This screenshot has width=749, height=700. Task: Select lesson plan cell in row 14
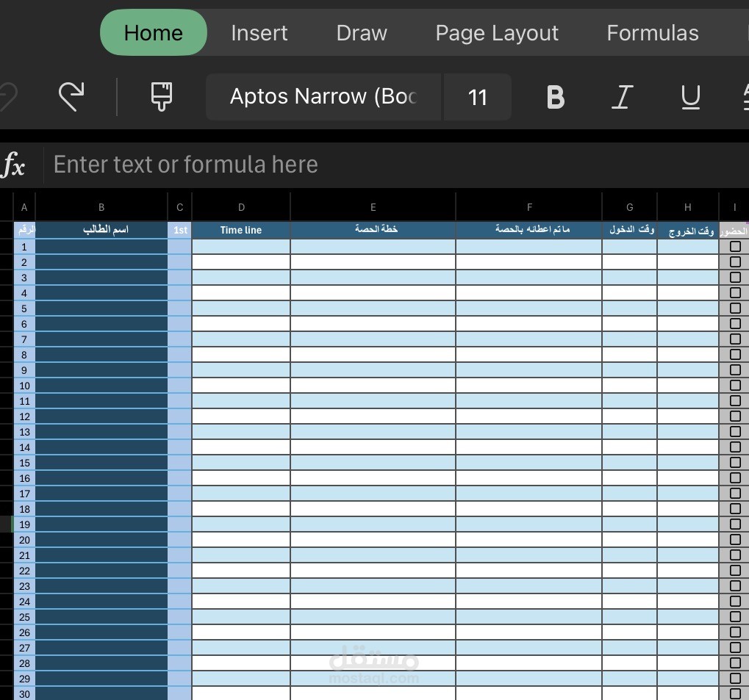click(373, 447)
